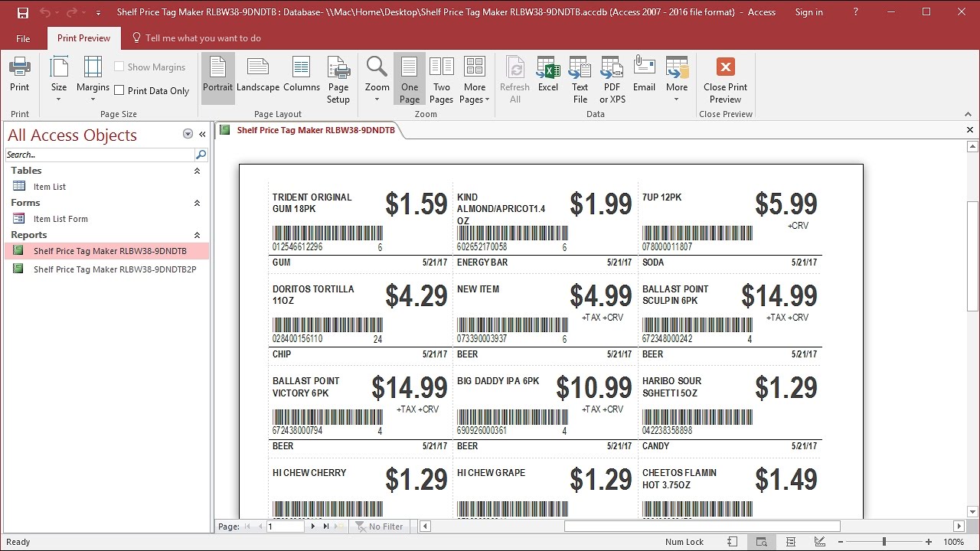Click the navigation pane Search box
Screen dimensions: 980x551
[x=100, y=155]
